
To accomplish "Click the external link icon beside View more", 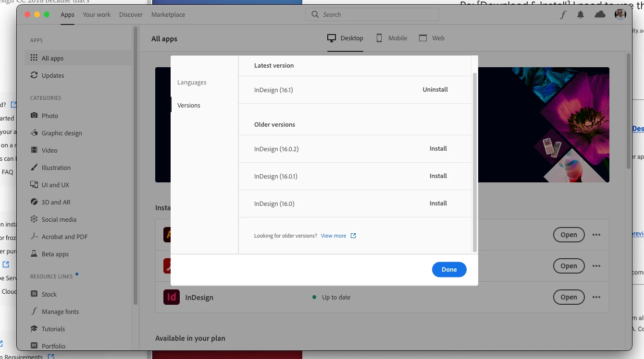I will click(353, 236).
